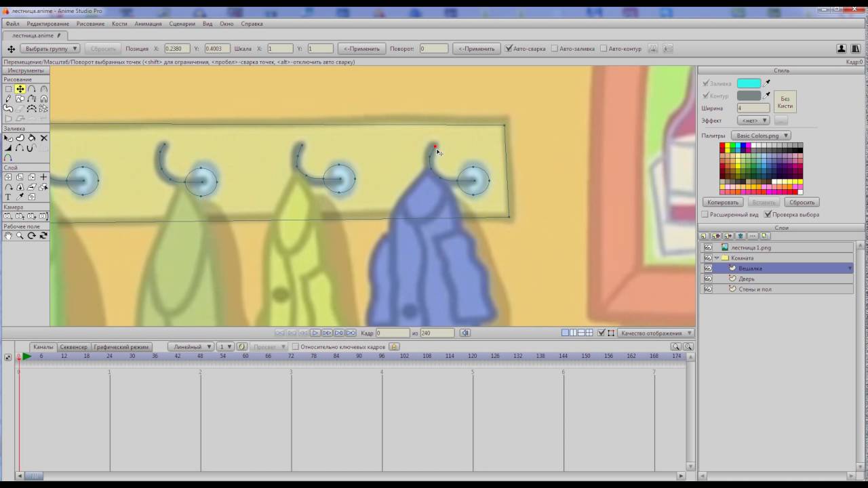Open the interval 1 dropdown in timeline
868x488 pixels.
pos(225,346)
